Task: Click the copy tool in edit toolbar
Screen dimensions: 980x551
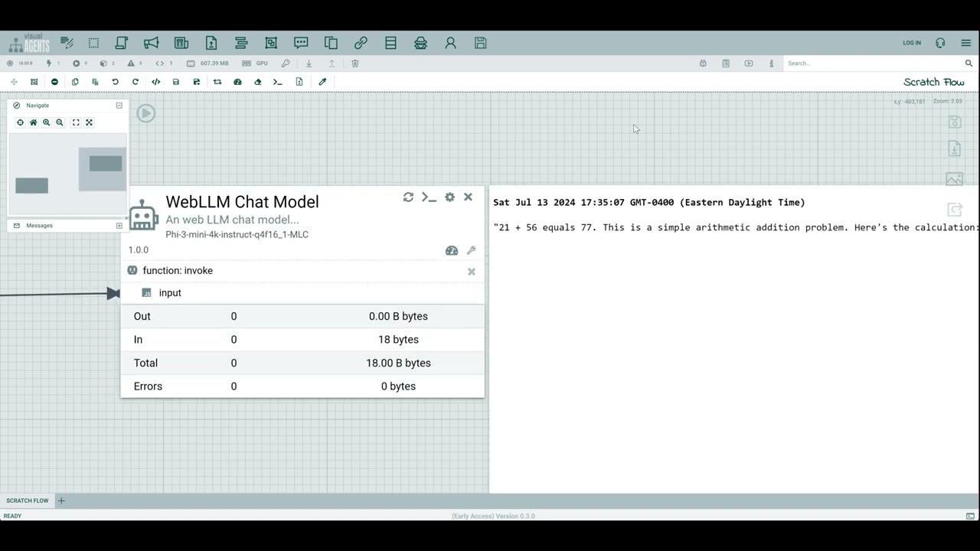Action: 75,82
